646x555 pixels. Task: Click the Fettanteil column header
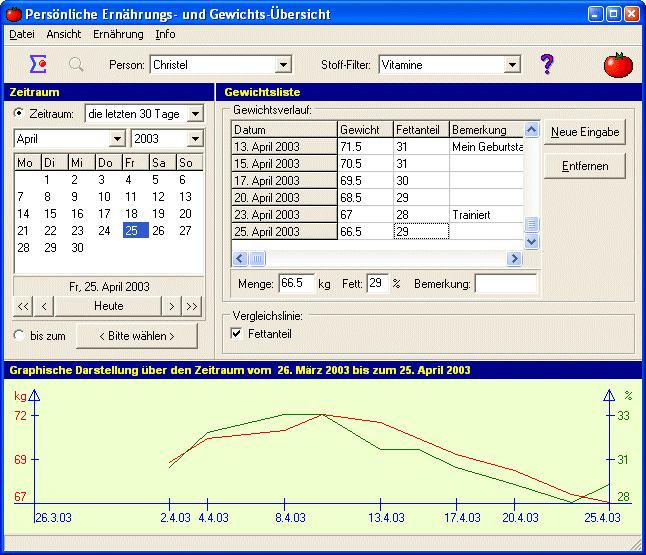[x=421, y=130]
